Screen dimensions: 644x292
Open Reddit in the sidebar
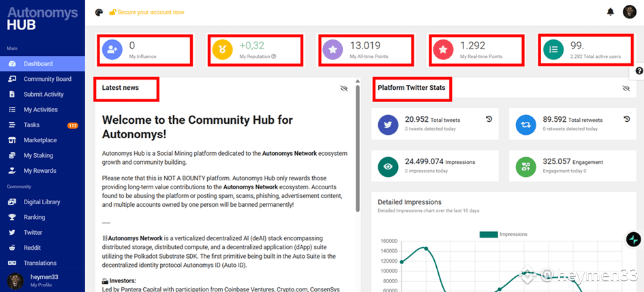[x=42, y=248]
